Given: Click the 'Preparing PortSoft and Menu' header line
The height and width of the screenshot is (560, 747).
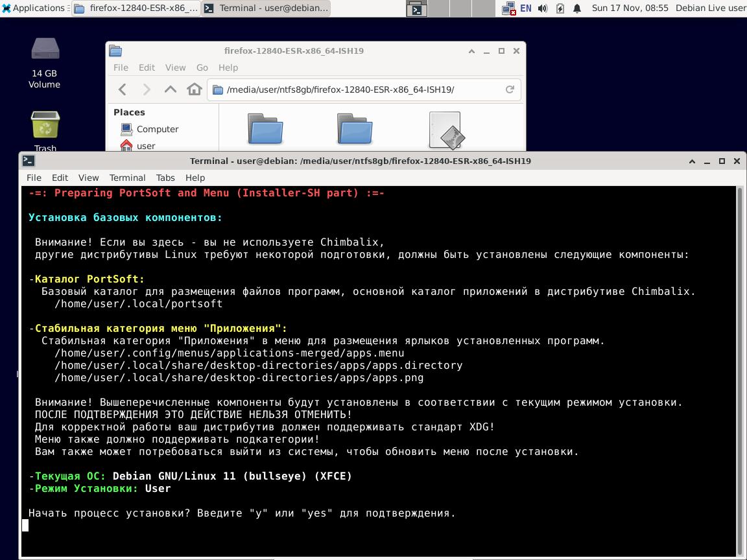Looking at the screenshot, I should (x=206, y=193).
